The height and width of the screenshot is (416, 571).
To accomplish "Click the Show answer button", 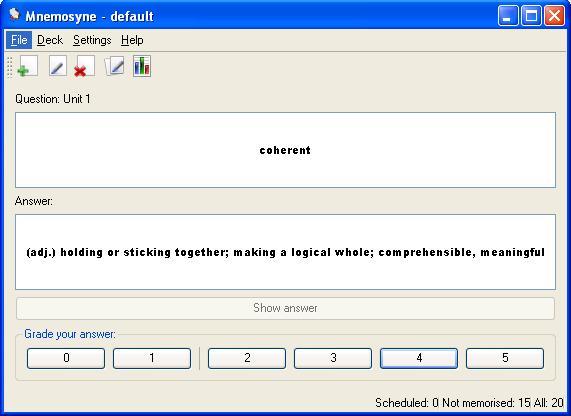I will [x=286, y=308].
